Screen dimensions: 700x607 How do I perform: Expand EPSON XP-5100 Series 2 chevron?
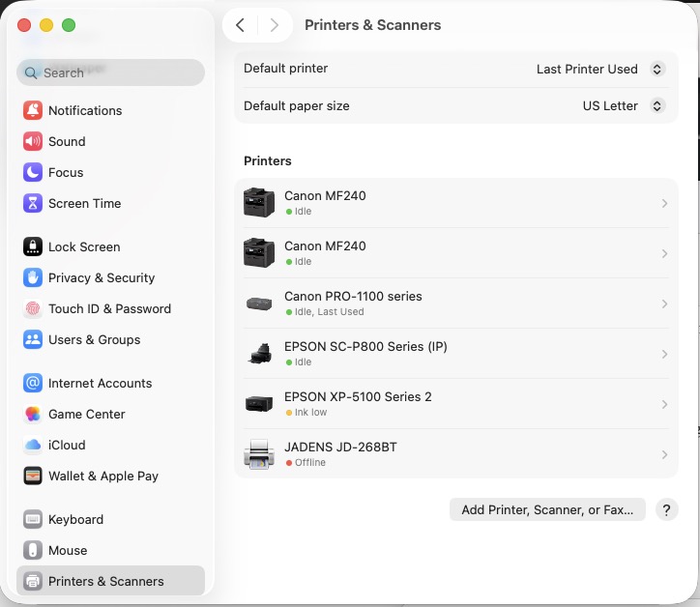pos(664,404)
